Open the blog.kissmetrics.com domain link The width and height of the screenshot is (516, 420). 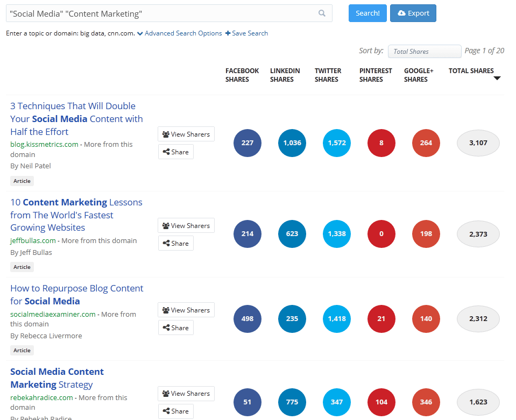tap(44, 144)
